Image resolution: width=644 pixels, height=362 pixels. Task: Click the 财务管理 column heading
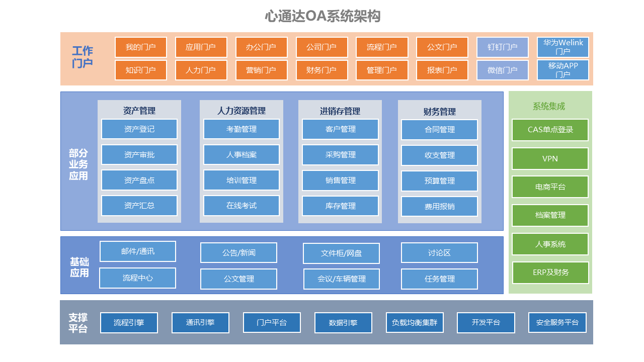440,112
